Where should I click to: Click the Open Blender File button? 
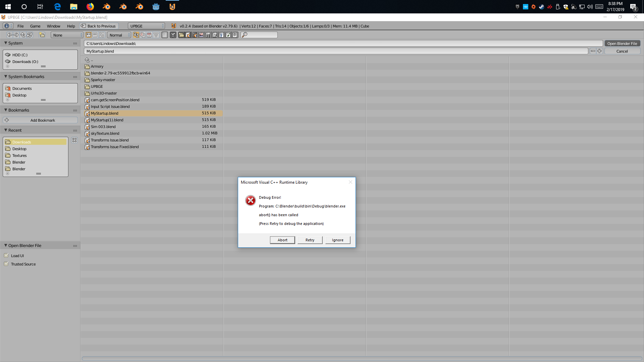[622, 44]
